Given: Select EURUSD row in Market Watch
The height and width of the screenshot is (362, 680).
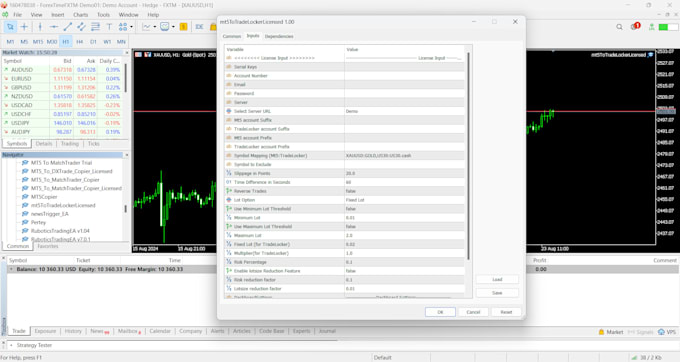Looking at the screenshot, I should (x=63, y=79).
